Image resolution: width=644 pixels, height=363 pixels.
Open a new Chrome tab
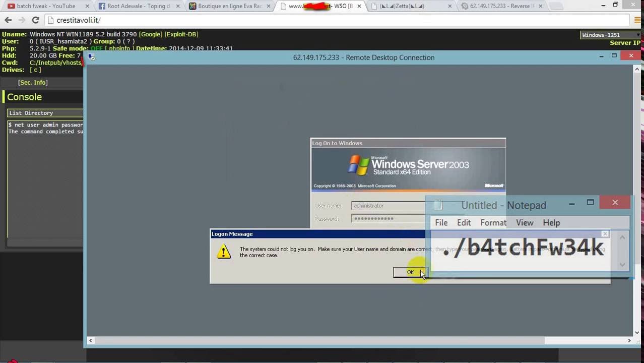click(x=556, y=6)
